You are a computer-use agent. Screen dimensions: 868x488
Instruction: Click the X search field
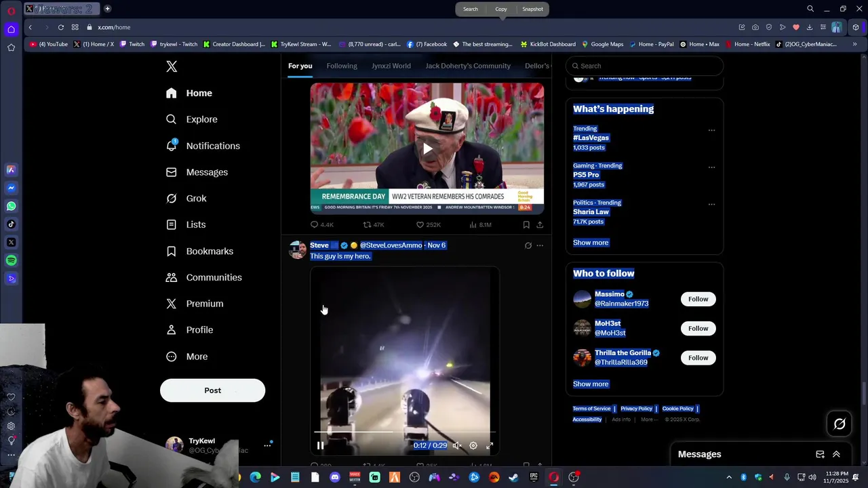coord(644,66)
